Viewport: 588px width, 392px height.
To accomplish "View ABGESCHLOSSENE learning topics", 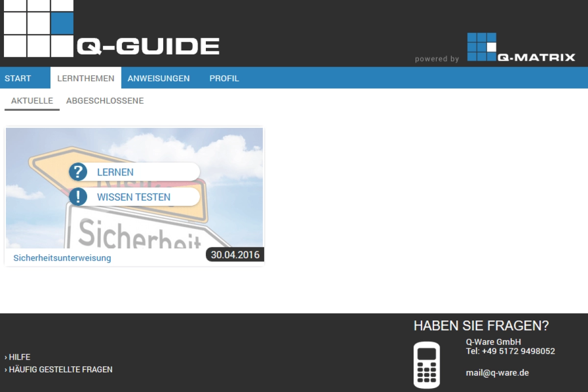I will (x=105, y=101).
